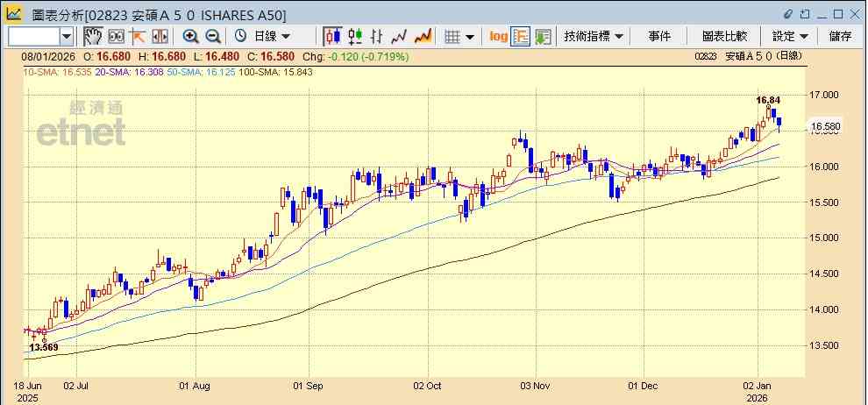
Task: Click the 15.000 price axis label
Action: 825,238
